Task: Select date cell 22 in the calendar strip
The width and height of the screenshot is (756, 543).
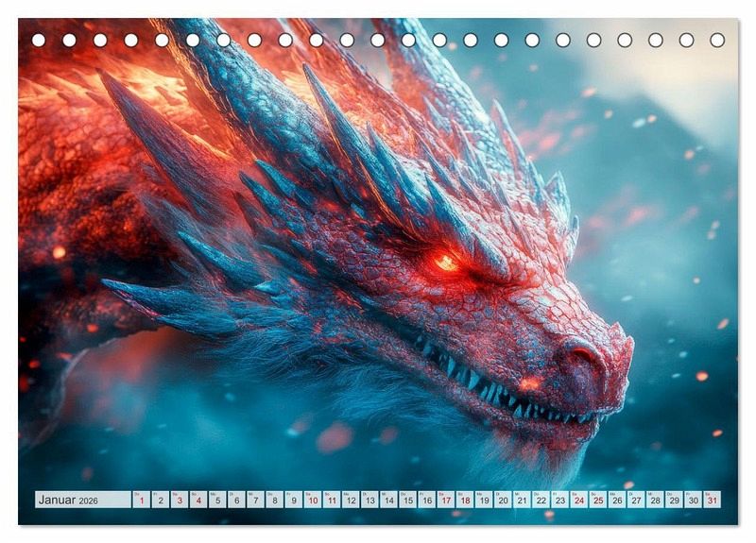Action: click(541, 500)
